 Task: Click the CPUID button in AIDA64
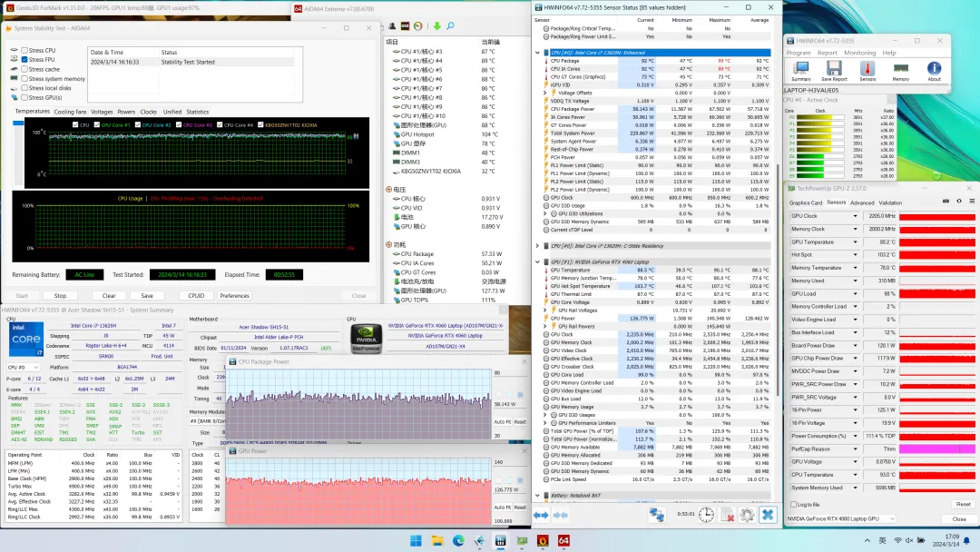click(x=196, y=296)
